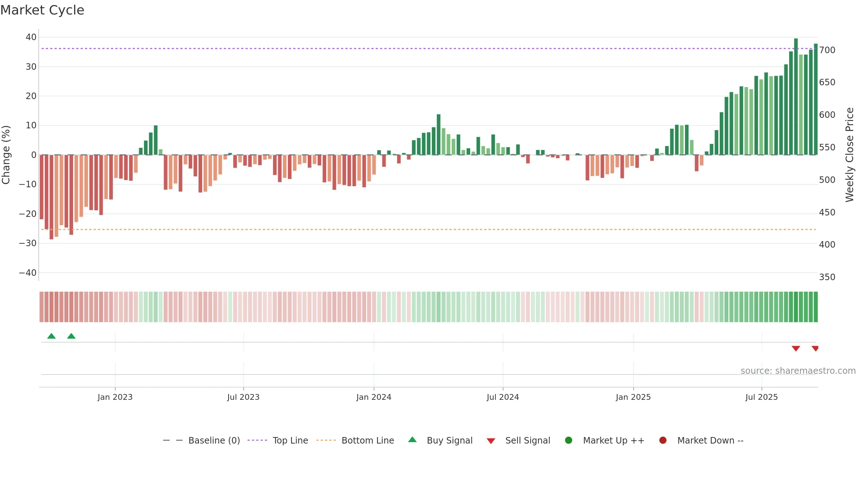Viewport: 868px width, 488px height.
Task: Click the −10 tick on Change axis
Action: [x=28, y=184]
